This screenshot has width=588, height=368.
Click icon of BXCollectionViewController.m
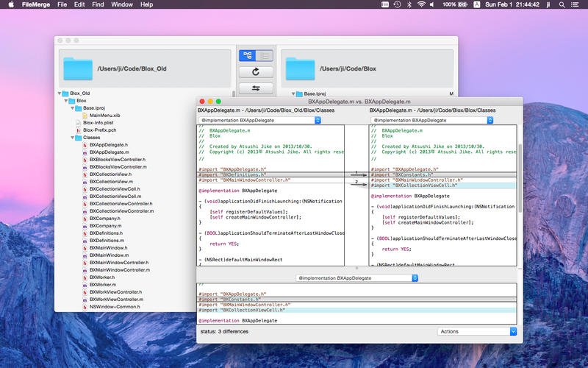[x=85, y=211]
